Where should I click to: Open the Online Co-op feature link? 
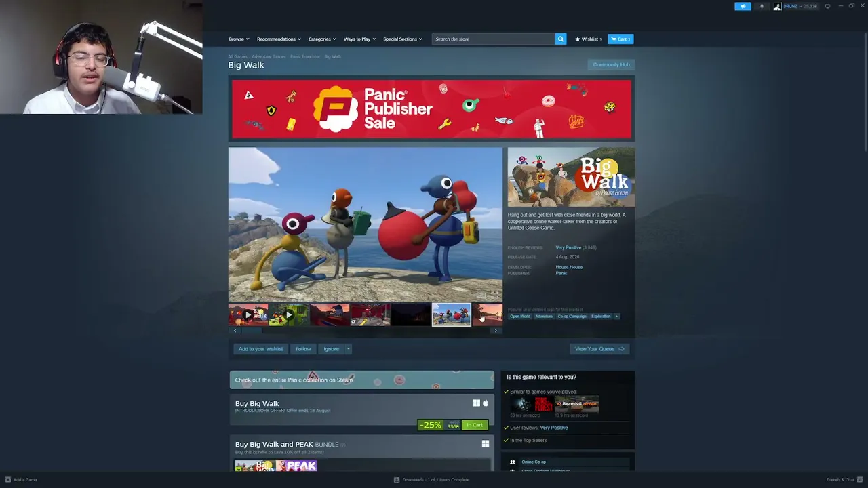(x=534, y=462)
